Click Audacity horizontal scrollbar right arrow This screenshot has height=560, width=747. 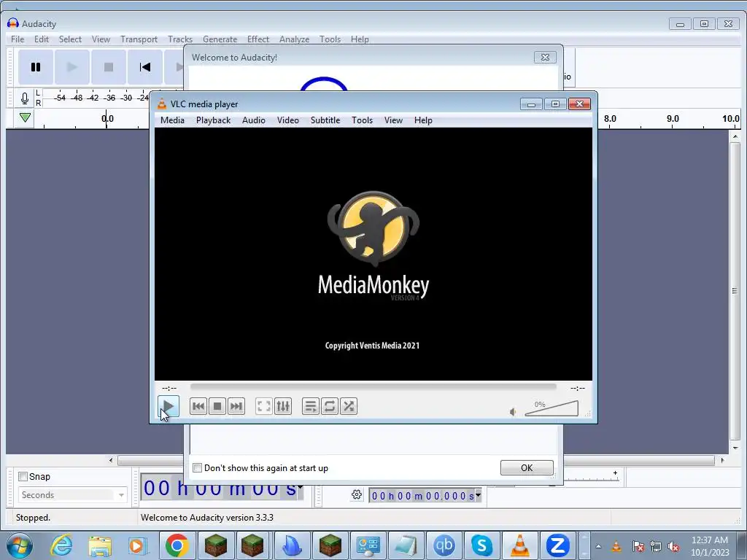tap(722, 460)
